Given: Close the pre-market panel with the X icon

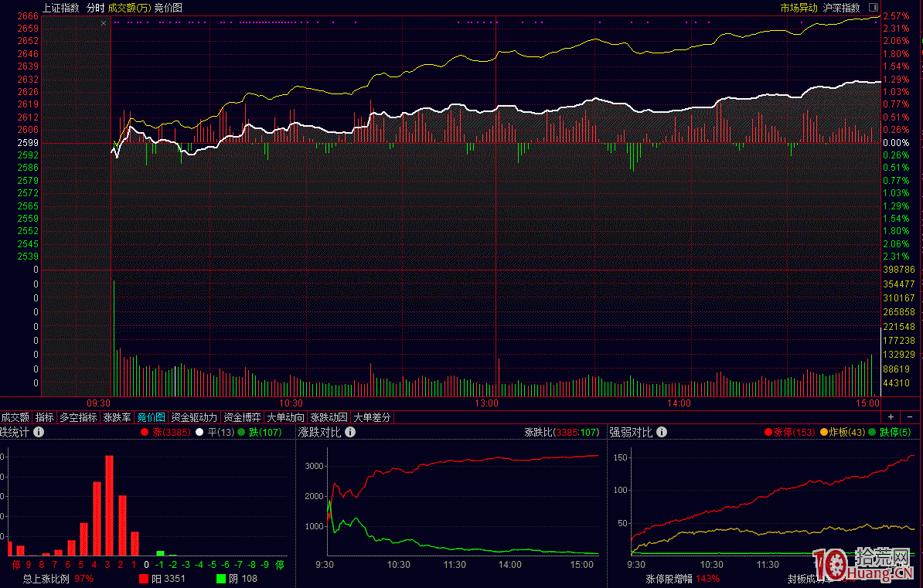Looking at the screenshot, I should (104, 24).
